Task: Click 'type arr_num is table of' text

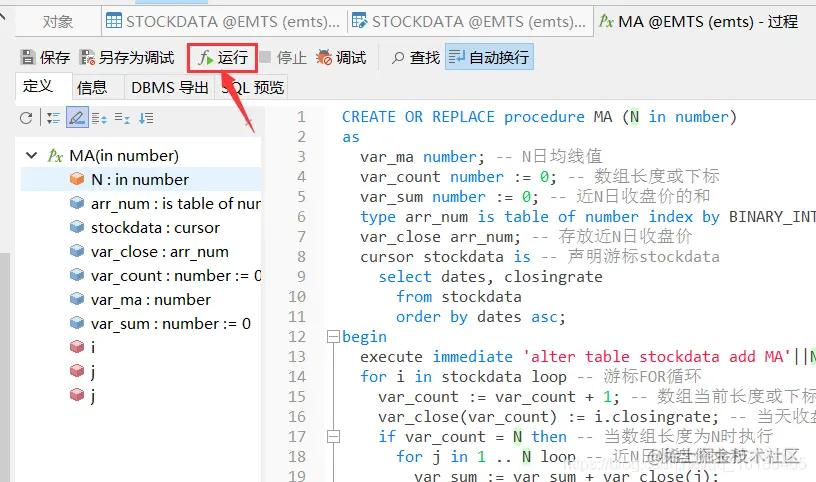Action: (x=468, y=217)
